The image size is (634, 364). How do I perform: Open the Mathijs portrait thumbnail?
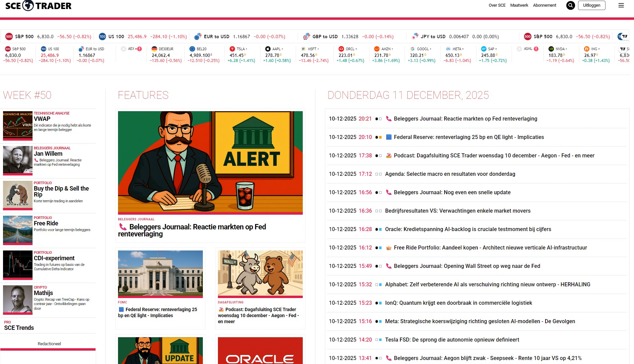pyautogui.click(x=18, y=300)
